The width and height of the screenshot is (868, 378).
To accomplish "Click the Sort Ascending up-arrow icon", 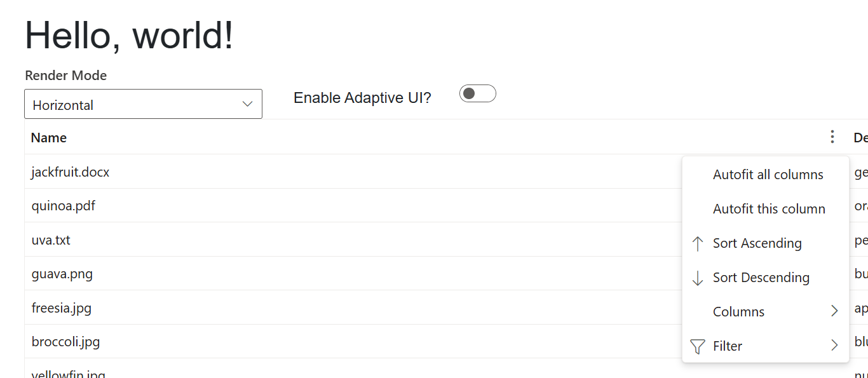I will 697,243.
